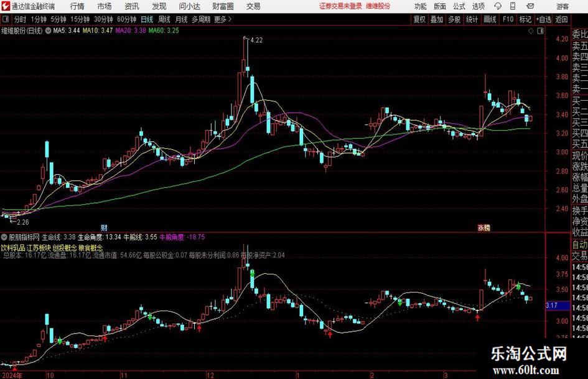Click 生命线: 3.38 indicator value

coord(58,237)
